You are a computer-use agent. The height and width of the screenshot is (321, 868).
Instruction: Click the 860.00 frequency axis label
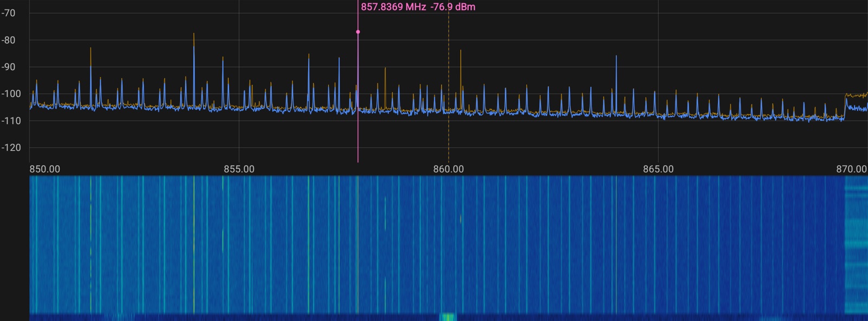coord(449,169)
